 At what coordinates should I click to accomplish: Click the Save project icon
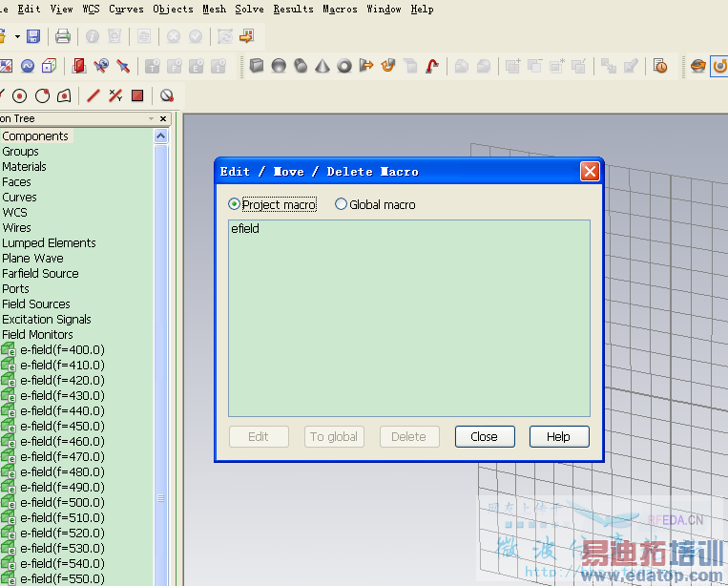tap(33, 36)
